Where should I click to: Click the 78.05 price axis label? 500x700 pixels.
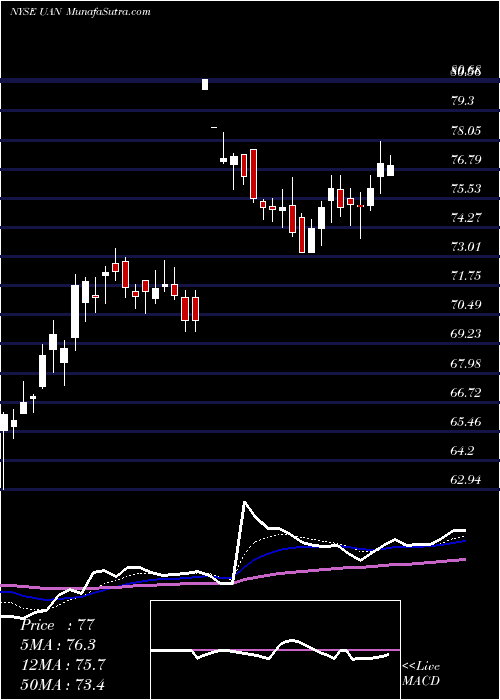pyautogui.click(x=466, y=130)
